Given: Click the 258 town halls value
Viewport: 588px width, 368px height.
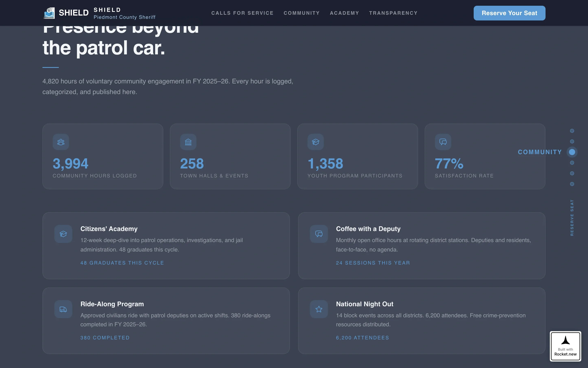Looking at the screenshot, I should [192, 164].
